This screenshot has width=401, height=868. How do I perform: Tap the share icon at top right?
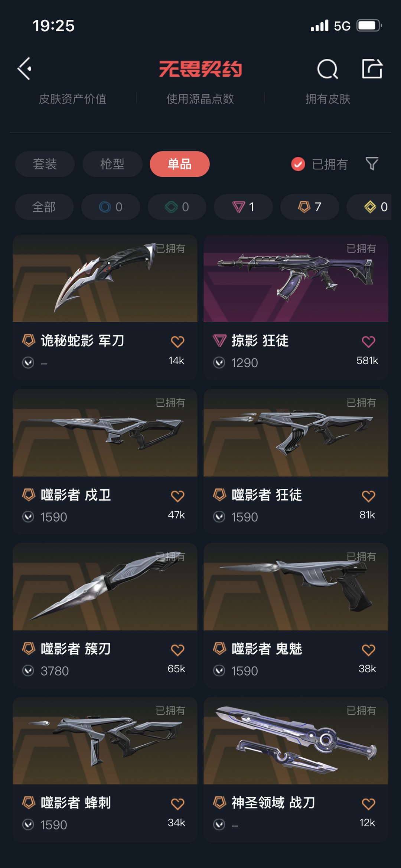pyautogui.click(x=372, y=69)
